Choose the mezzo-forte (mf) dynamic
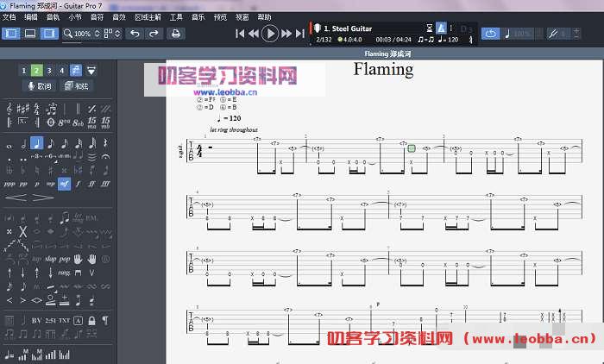Image resolution: width=604 pixels, height=364 pixels. point(64,184)
